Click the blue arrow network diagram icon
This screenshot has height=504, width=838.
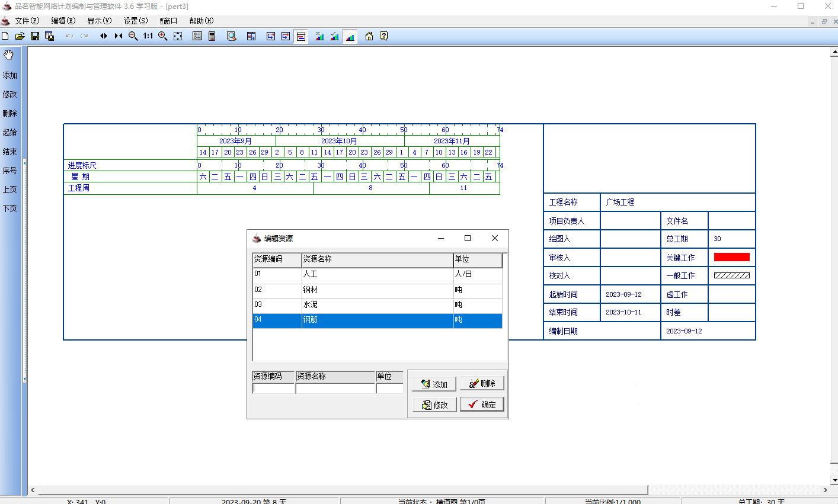[x=271, y=36]
